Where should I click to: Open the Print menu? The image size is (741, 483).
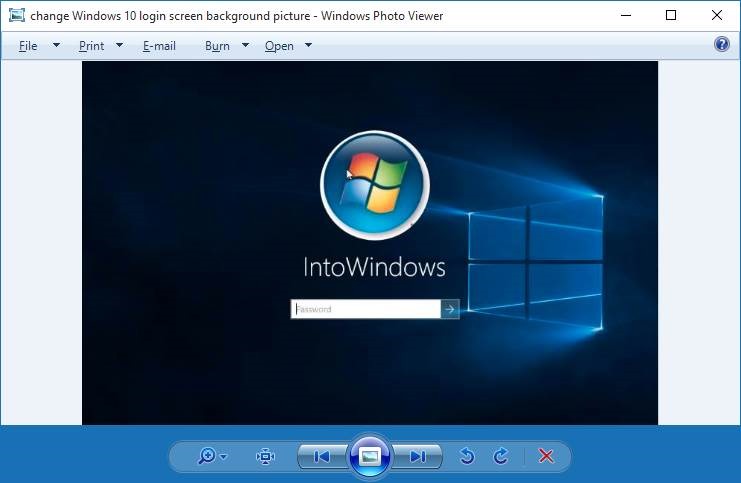coord(91,46)
